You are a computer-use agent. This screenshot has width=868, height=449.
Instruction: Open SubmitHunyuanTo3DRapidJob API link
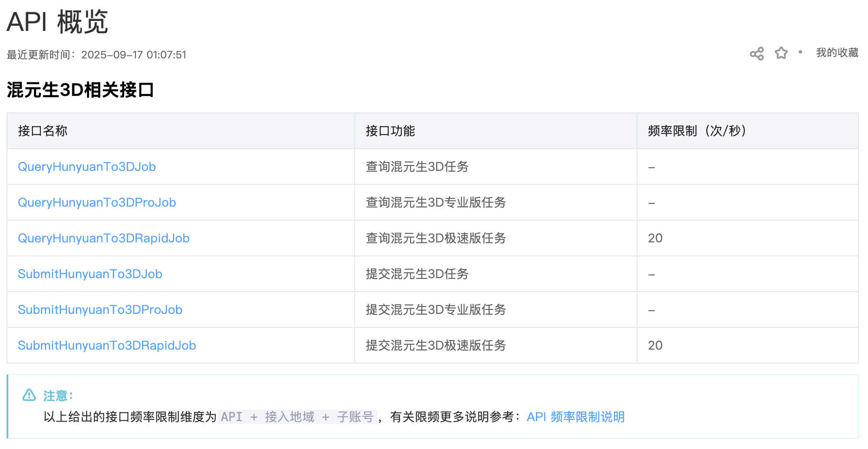(x=107, y=345)
